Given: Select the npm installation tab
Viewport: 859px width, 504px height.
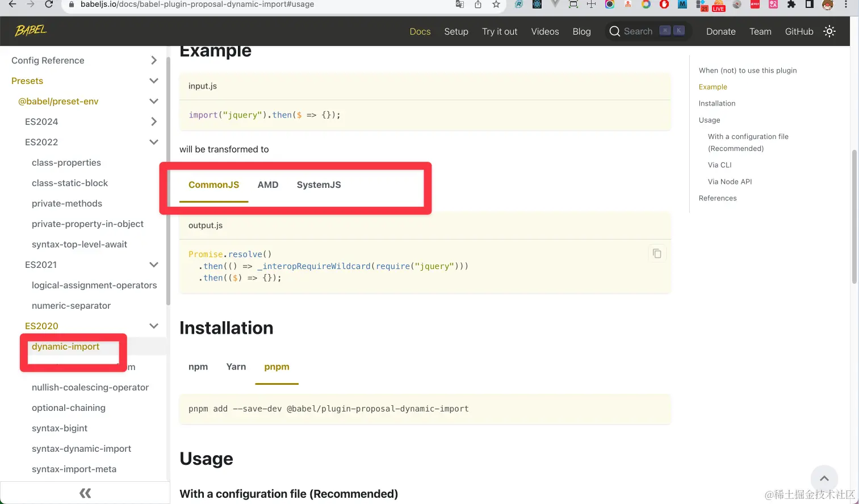Looking at the screenshot, I should 198,367.
